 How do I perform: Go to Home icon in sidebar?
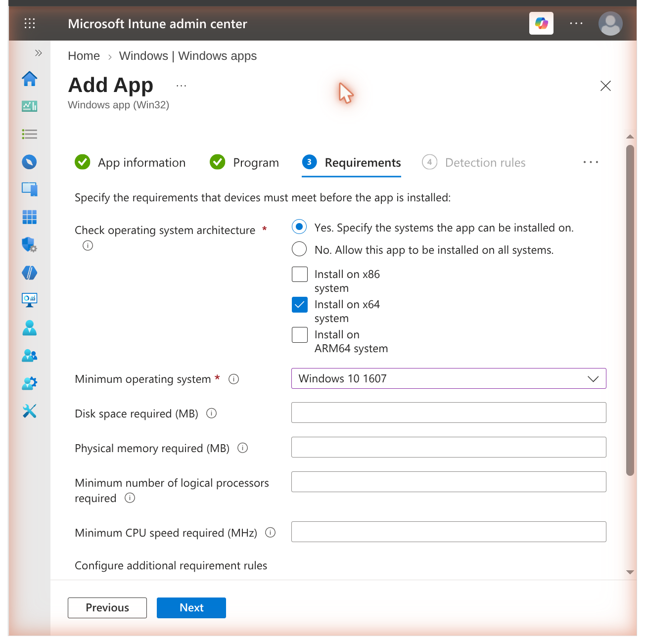tap(30, 79)
